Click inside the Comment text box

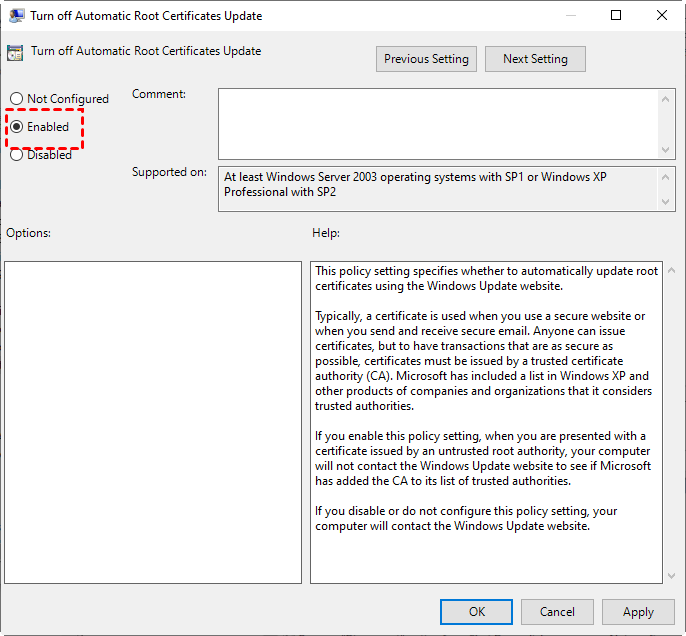pos(438,124)
